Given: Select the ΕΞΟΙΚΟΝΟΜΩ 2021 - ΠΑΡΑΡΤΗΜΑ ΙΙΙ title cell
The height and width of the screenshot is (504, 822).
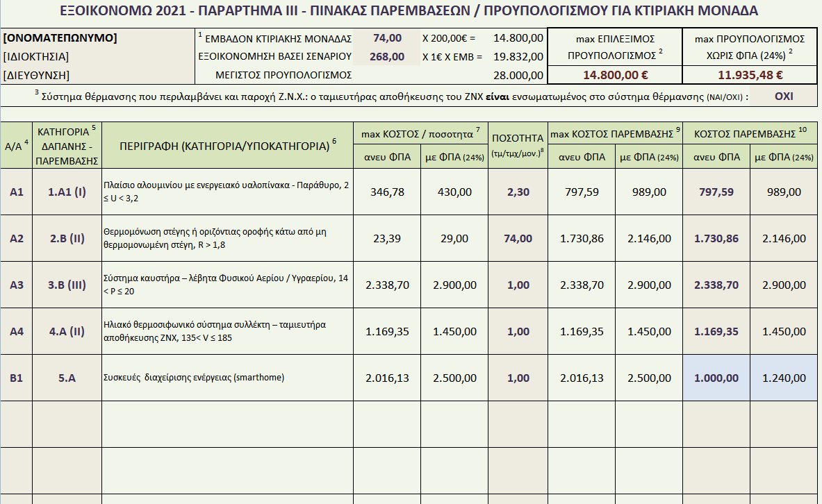Looking at the screenshot, I should point(409,10).
